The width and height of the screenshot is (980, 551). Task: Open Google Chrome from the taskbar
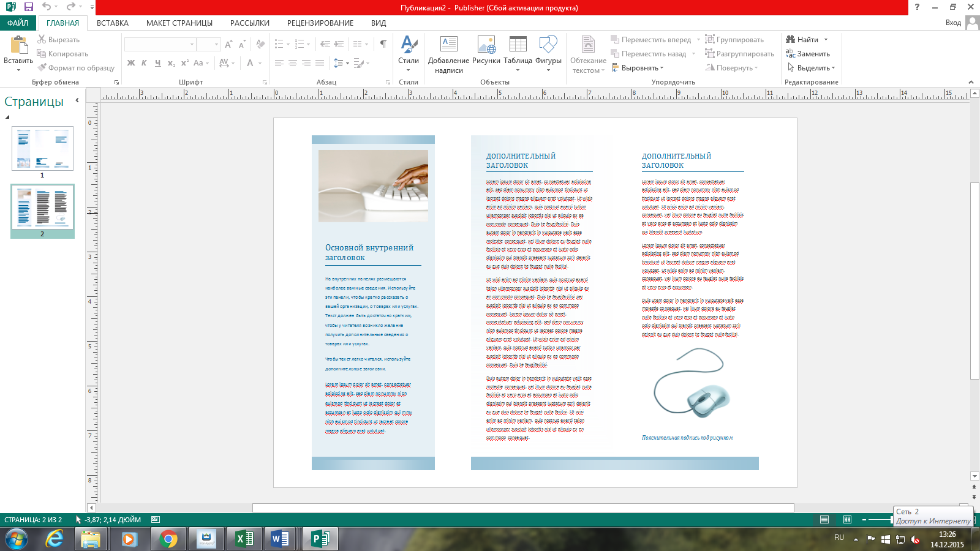168,539
